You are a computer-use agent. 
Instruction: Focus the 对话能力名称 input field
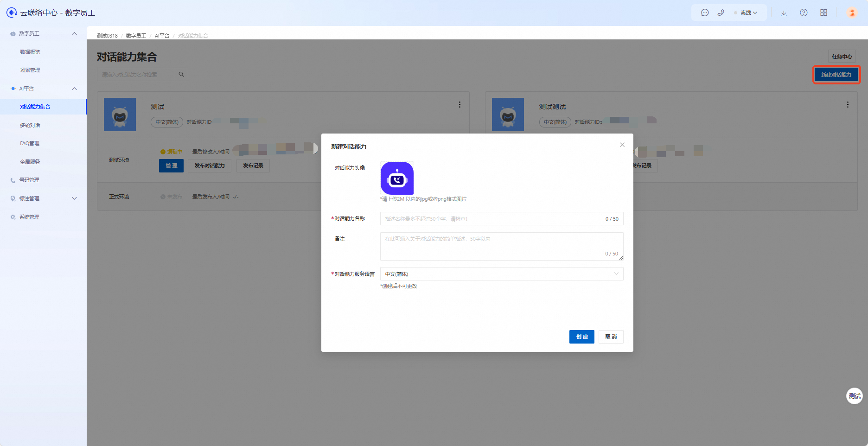coord(502,219)
